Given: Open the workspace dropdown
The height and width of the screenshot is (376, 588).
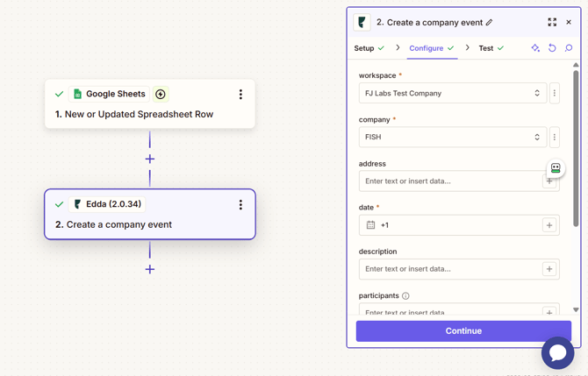Looking at the screenshot, I should (452, 93).
